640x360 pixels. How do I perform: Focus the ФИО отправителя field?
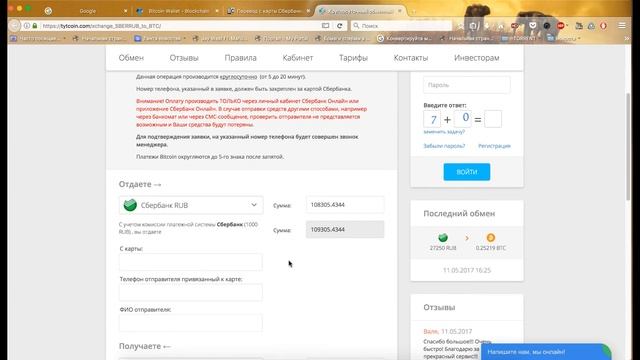coord(191,323)
